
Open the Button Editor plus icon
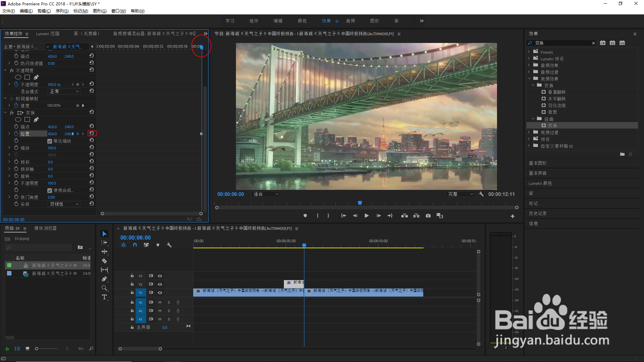(512, 216)
